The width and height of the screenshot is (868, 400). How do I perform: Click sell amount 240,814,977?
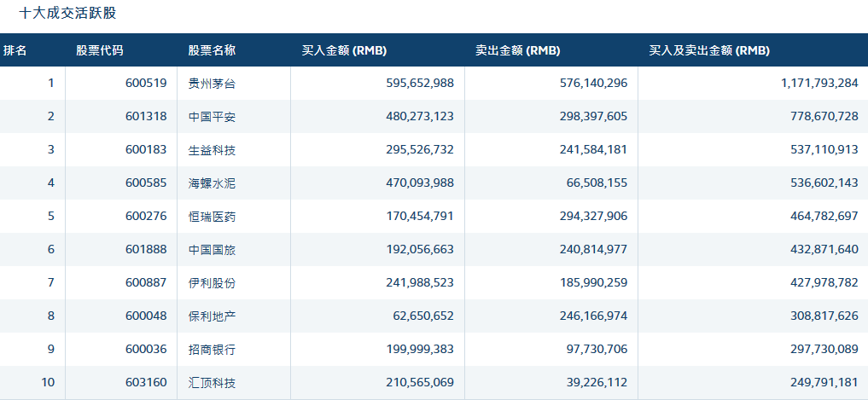(x=593, y=249)
